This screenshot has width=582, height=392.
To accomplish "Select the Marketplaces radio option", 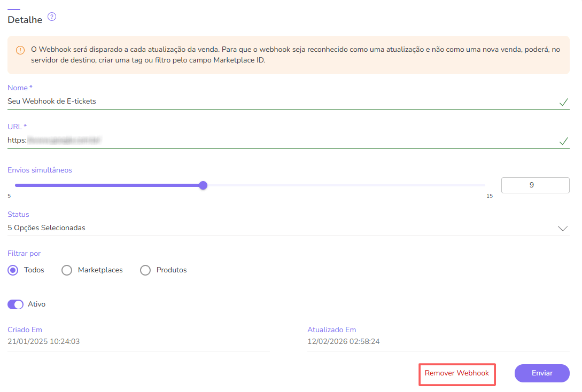I will point(66,270).
